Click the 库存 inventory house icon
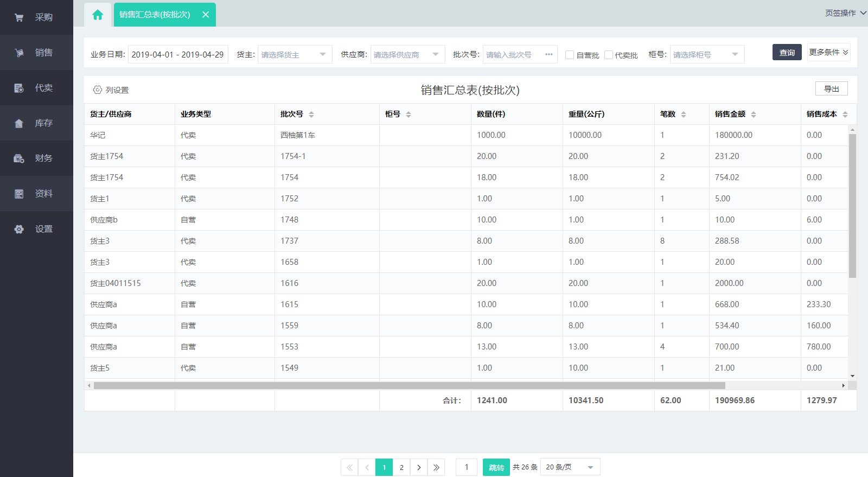This screenshot has width=868, height=477. pos(19,123)
